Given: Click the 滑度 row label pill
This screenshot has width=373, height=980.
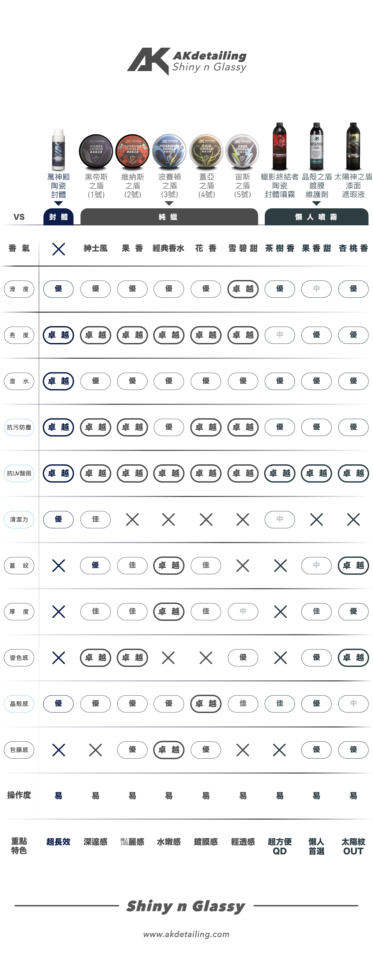Looking at the screenshot, I should pyautogui.click(x=19, y=289).
